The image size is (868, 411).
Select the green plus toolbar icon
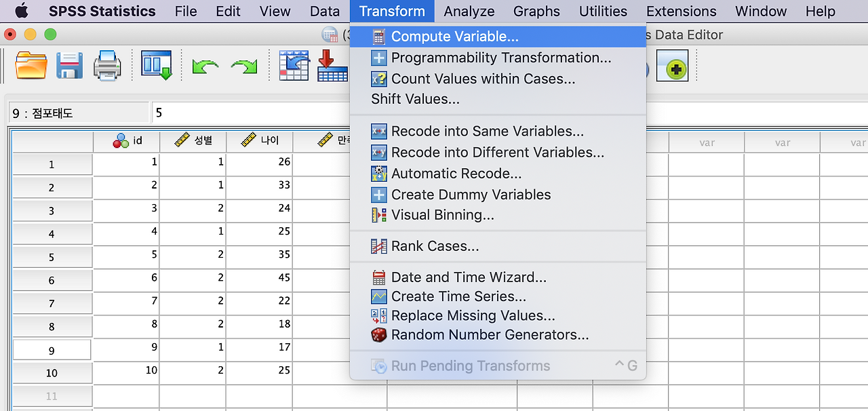pyautogui.click(x=672, y=66)
